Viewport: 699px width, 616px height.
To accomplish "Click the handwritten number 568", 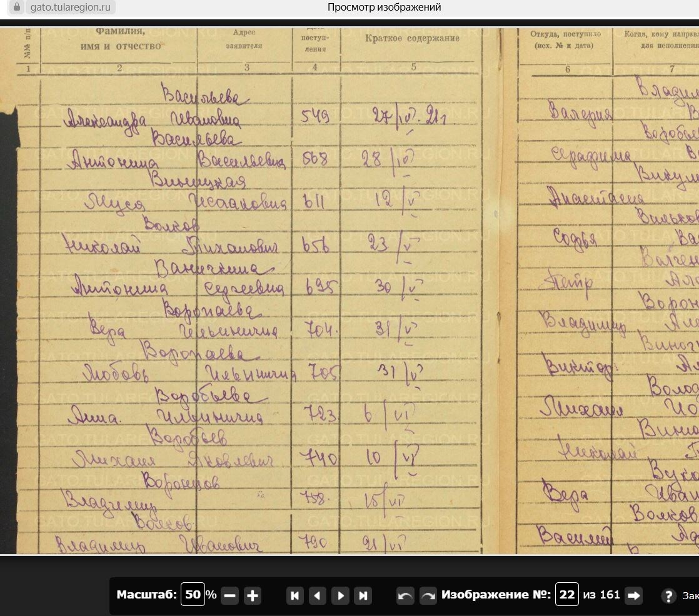I will click(x=315, y=159).
